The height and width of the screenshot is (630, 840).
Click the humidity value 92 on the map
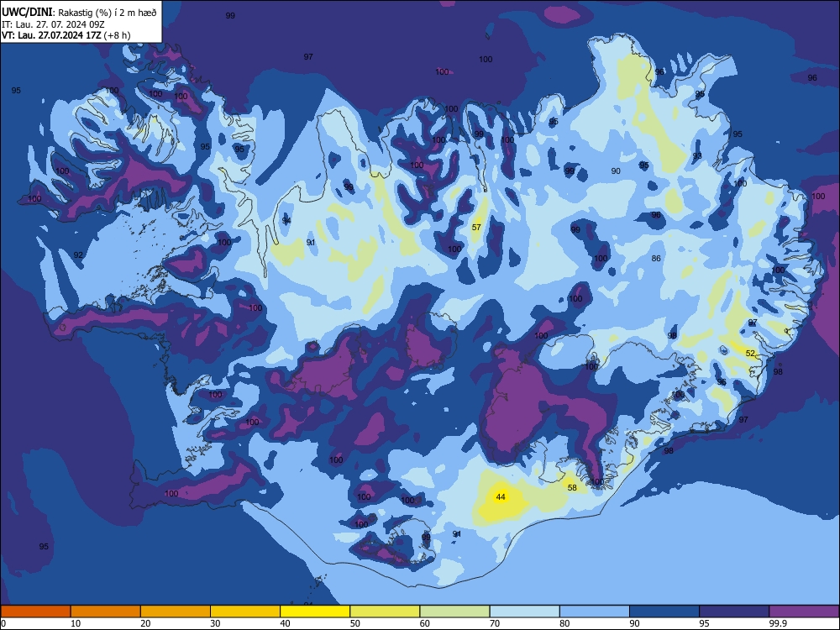click(78, 255)
